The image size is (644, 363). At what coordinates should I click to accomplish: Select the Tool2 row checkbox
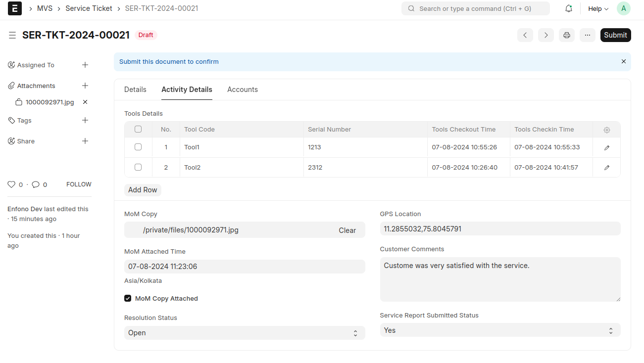[138, 167]
